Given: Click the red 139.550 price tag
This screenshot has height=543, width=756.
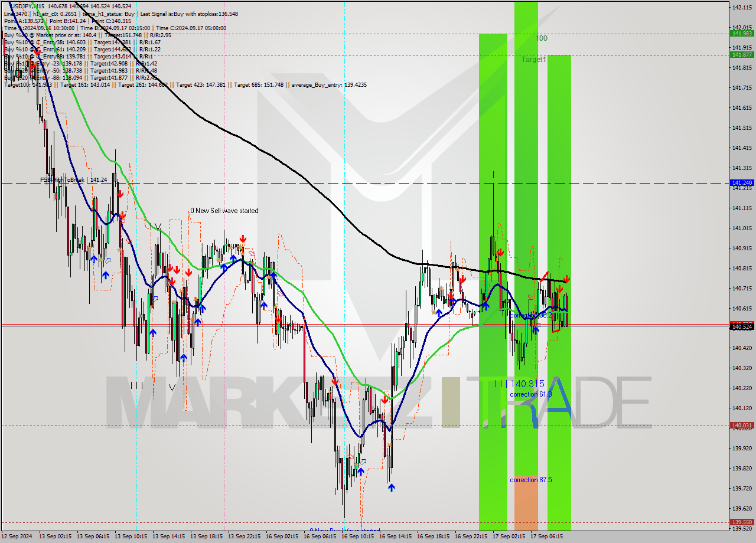Looking at the screenshot, I should [x=742, y=522].
